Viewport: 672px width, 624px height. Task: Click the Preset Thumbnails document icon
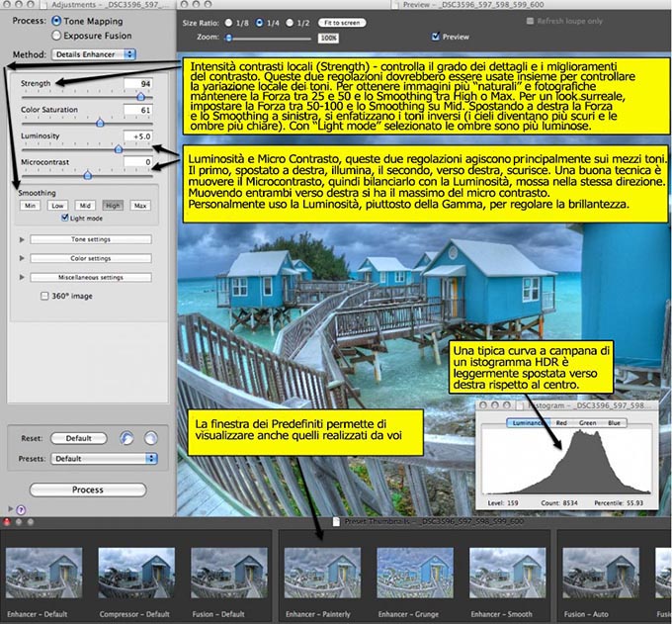336,521
